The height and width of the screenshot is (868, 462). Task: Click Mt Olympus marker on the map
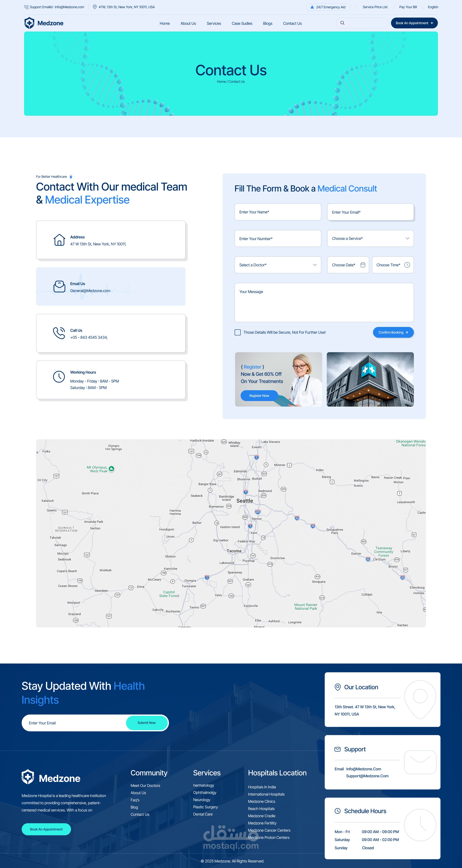pos(112,468)
